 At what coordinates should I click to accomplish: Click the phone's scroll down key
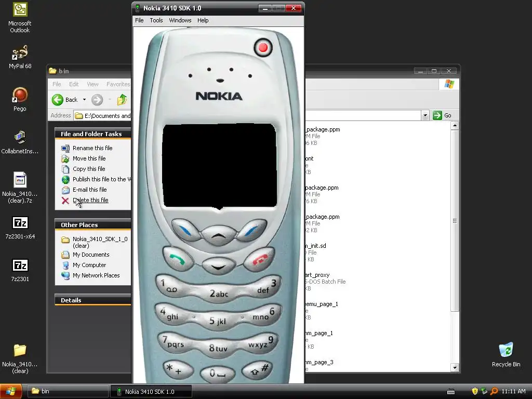click(219, 265)
